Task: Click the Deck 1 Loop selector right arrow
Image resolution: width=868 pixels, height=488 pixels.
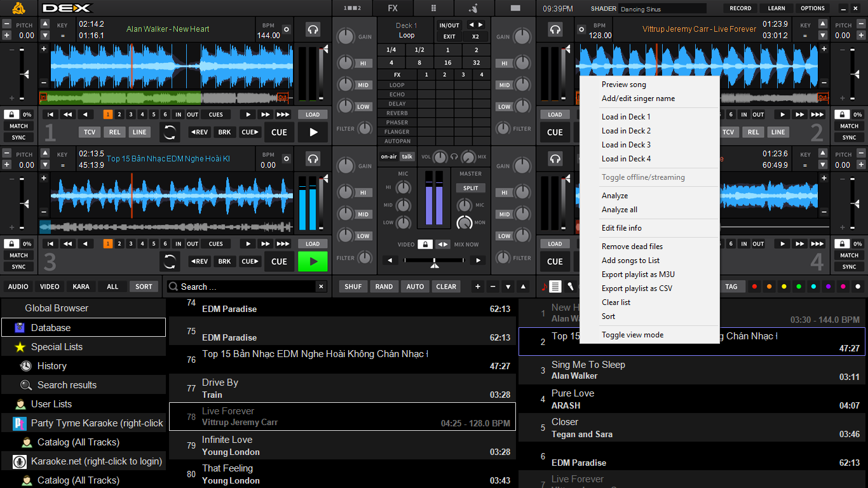Action: pyautogui.click(x=480, y=25)
